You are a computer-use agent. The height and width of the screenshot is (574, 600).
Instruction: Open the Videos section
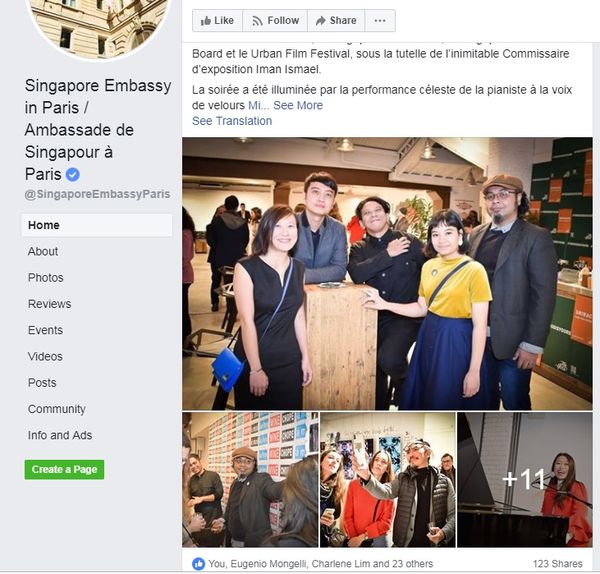(x=45, y=357)
